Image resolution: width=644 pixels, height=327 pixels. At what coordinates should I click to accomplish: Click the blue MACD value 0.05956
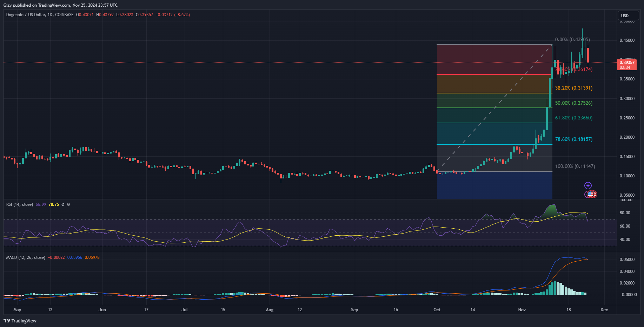75,257
